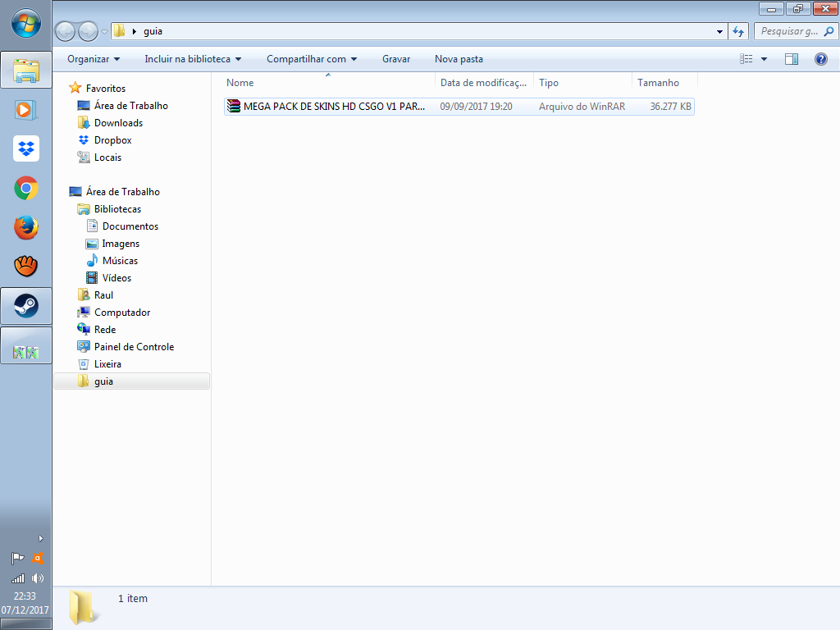
Task: Open recent pages dropdown arrow
Action: click(104, 32)
